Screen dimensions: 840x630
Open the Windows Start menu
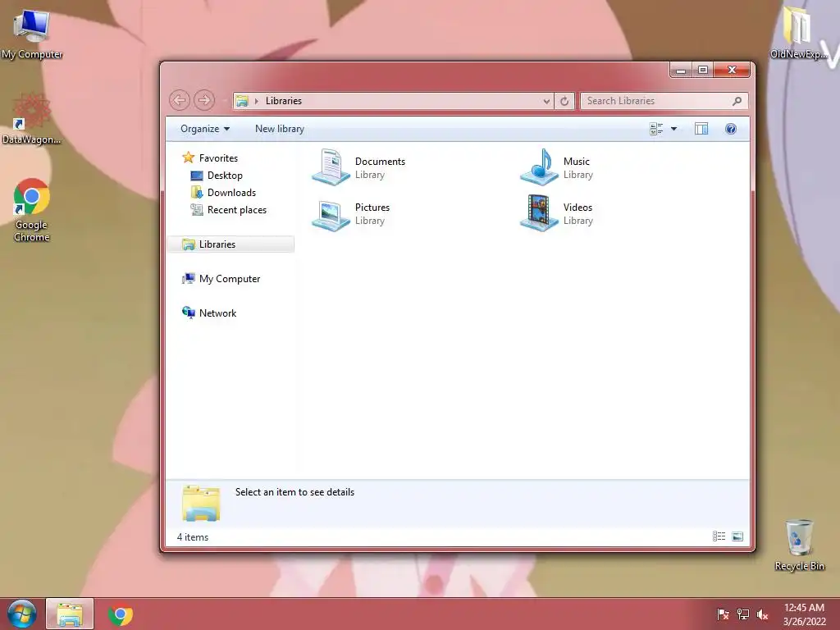pyautogui.click(x=21, y=614)
